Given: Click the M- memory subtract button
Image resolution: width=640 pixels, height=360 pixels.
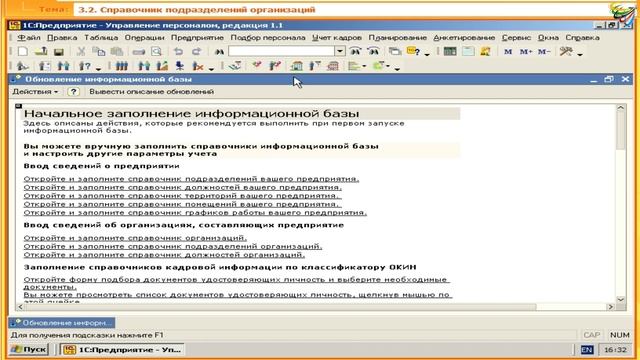Looking at the screenshot, I should (544, 52).
